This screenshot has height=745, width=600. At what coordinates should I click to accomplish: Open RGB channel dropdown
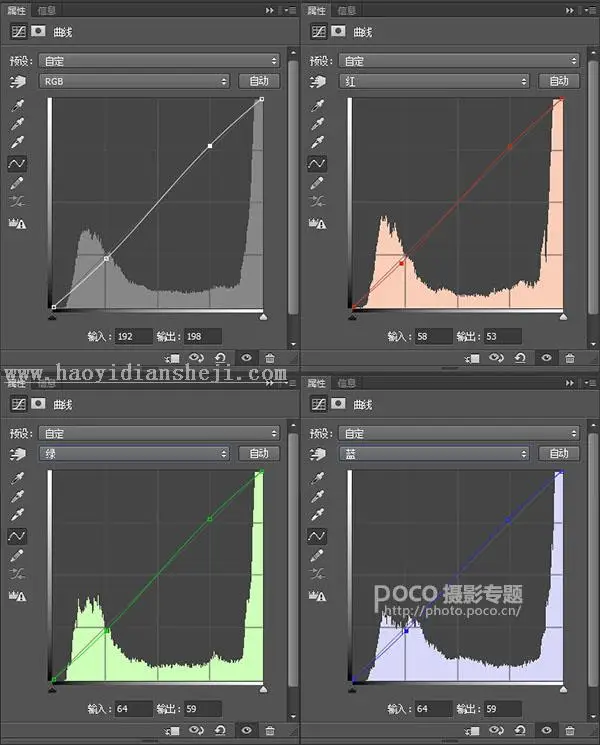tap(134, 81)
